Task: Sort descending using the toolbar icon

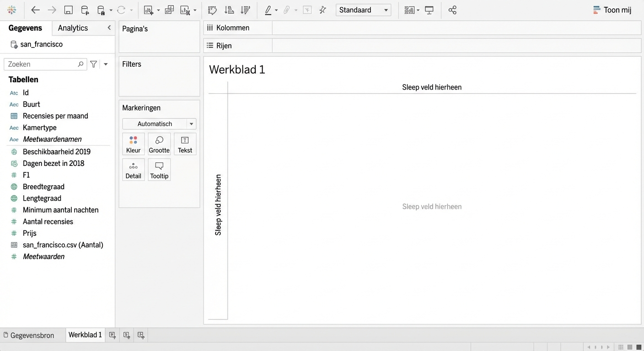Action: (246, 10)
